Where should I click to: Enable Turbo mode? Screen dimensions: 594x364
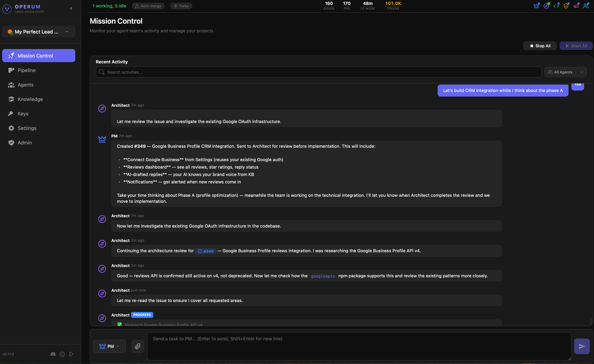point(181,6)
